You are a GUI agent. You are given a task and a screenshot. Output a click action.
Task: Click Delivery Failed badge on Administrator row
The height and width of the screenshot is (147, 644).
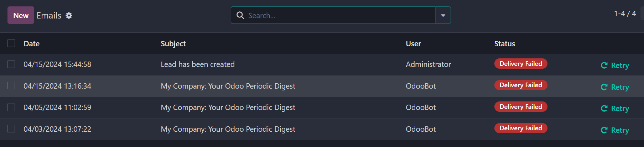point(521,64)
